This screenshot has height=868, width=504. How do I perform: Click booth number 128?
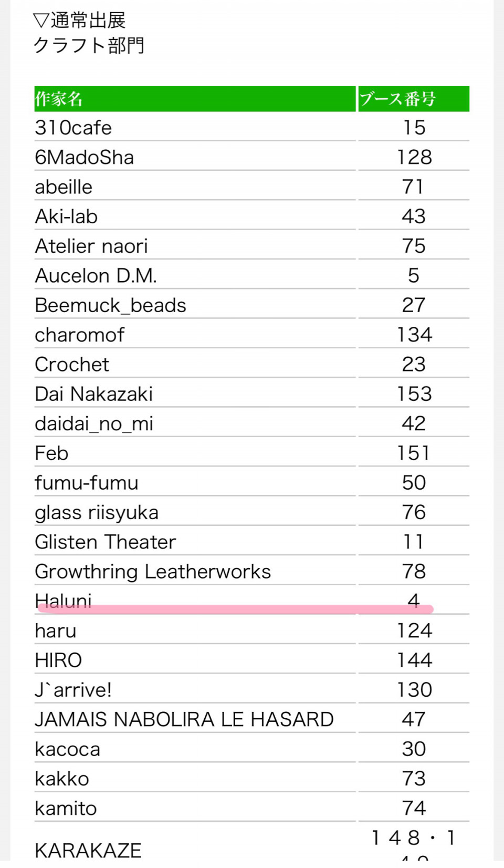click(x=414, y=158)
